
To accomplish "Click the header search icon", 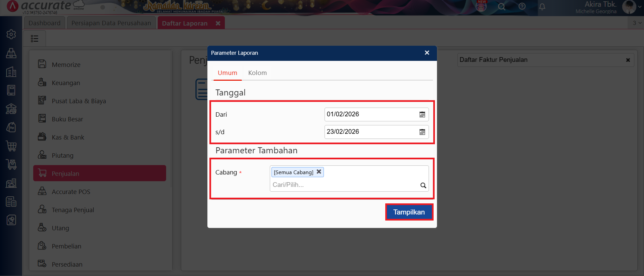I will pos(501,7).
